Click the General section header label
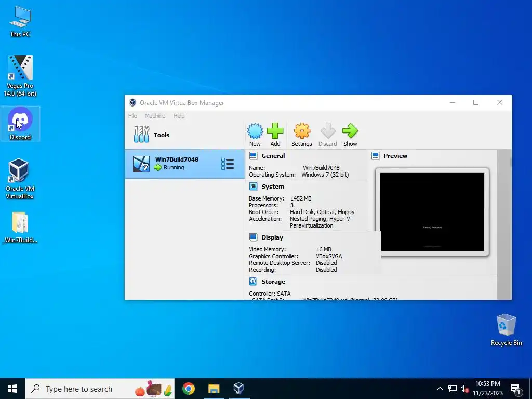The height and width of the screenshot is (399, 532). tap(273, 156)
